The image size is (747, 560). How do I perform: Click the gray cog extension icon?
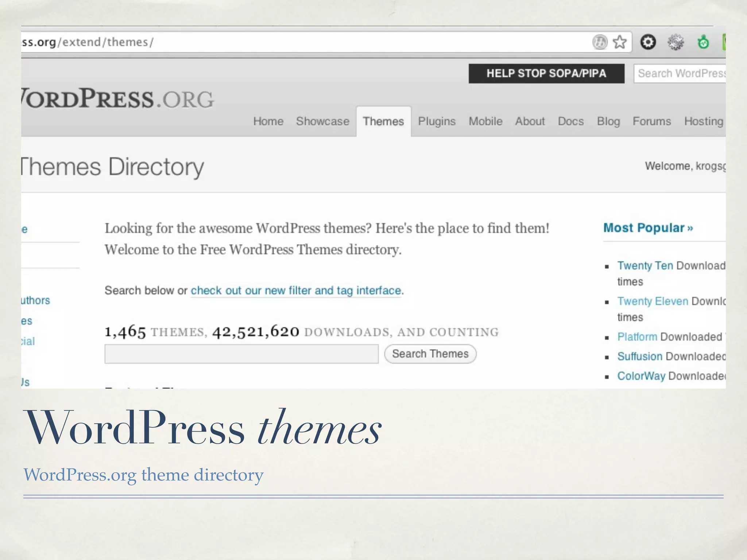pos(676,42)
